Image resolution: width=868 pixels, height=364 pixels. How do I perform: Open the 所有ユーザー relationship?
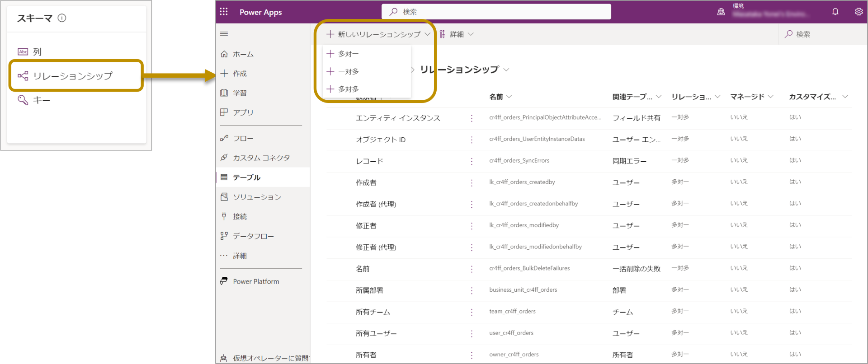pos(376,334)
